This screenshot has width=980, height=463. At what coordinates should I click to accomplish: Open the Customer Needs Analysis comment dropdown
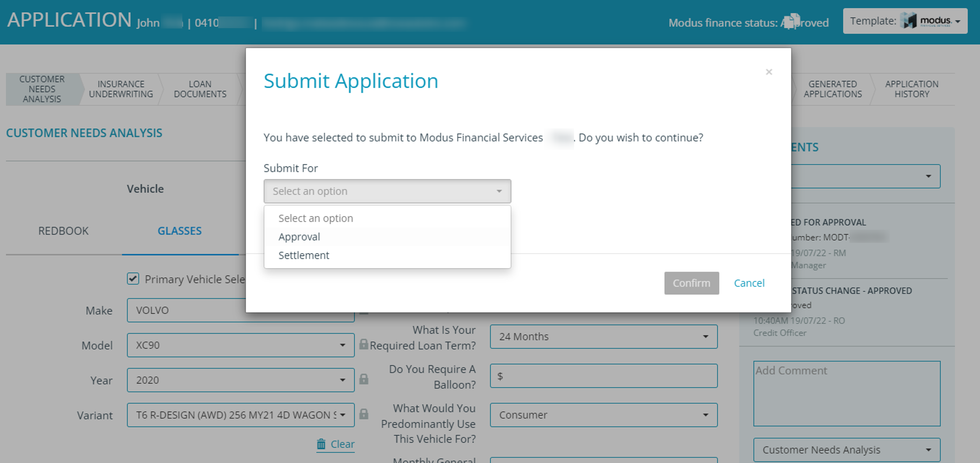tap(847, 450)
